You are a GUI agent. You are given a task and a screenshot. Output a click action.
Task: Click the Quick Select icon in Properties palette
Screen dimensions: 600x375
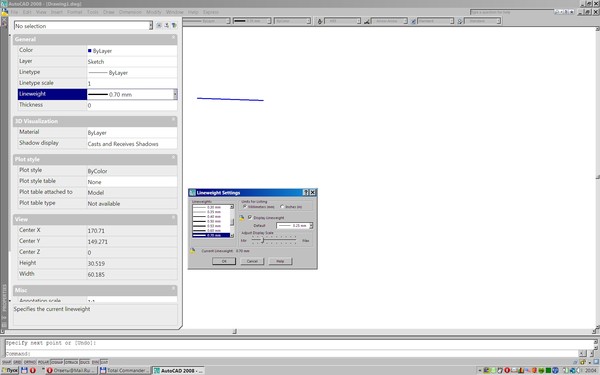click(174, 25)
